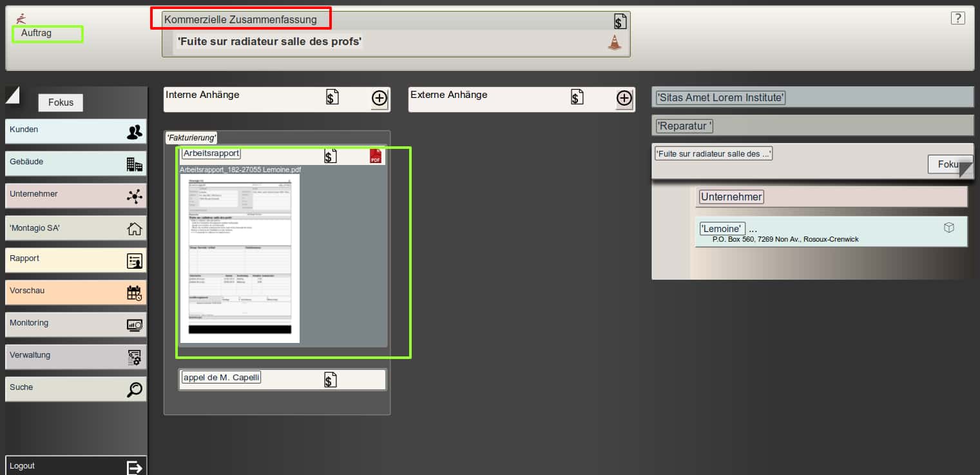
Task: Open help via the question mark icon
Action: (x=957, y=18)
